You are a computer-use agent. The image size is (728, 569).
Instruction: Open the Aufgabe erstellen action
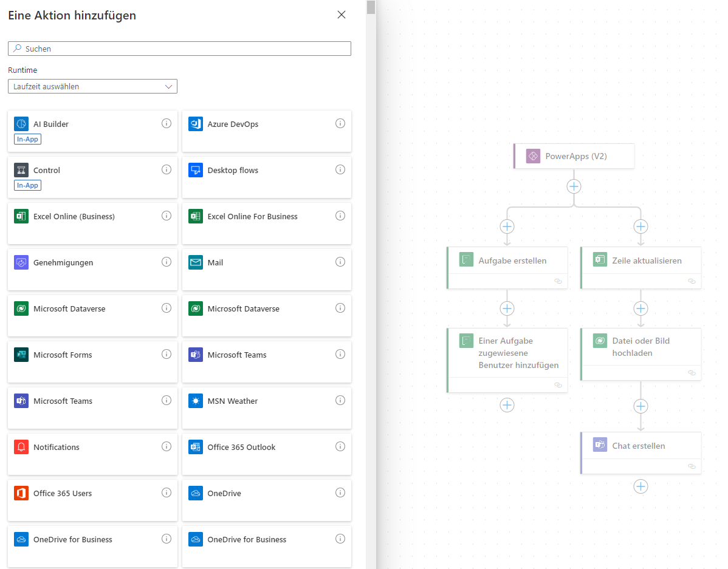[507, 268]
